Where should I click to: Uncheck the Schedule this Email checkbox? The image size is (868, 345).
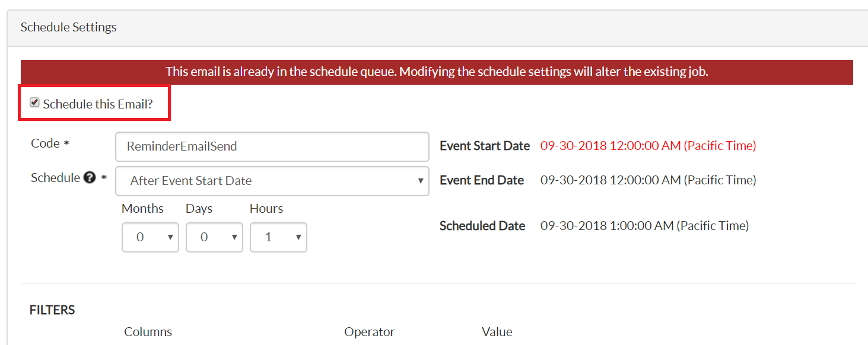coord(35,103)
